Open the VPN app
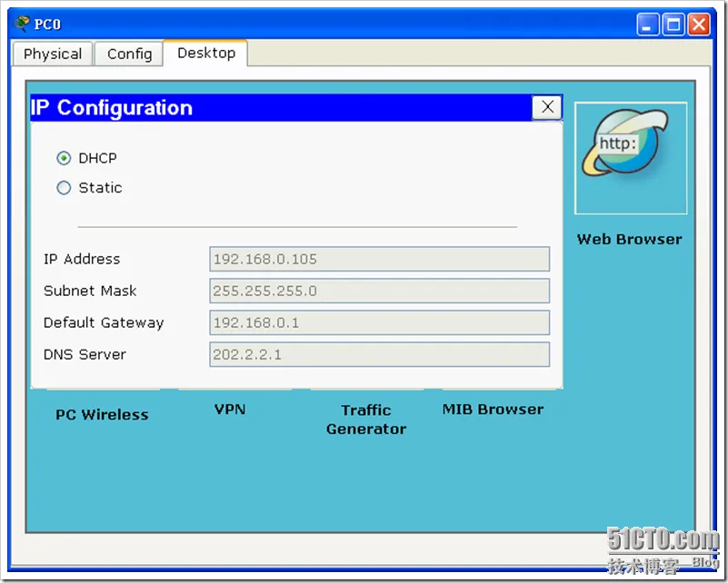 [x=230, y=409]
